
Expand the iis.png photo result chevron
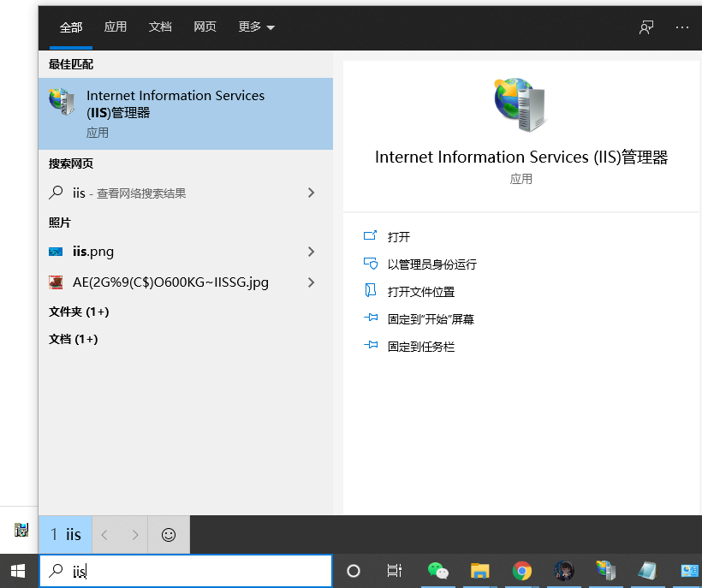(x=311, y=252)
